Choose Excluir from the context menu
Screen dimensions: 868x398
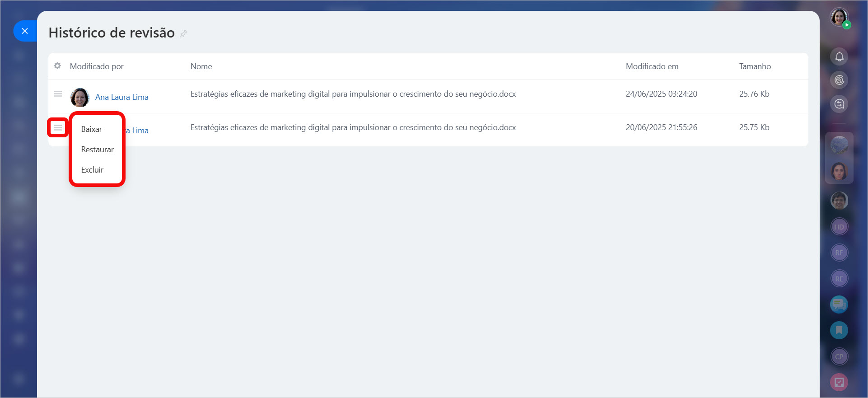pyautogui.click(x=93, y=170)
